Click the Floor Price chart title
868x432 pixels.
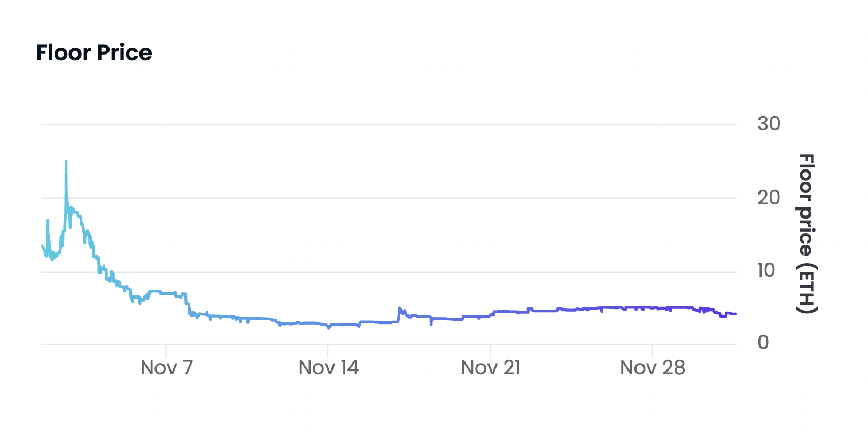coord(94,53)
